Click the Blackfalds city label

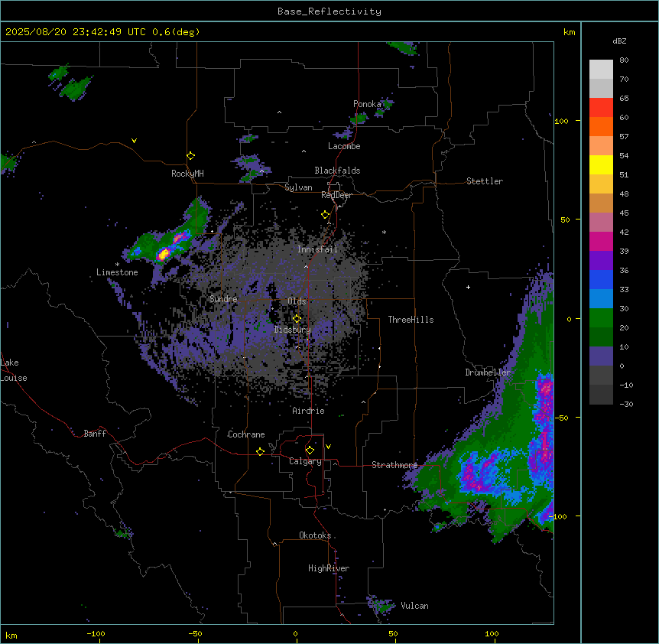[337, 171]
